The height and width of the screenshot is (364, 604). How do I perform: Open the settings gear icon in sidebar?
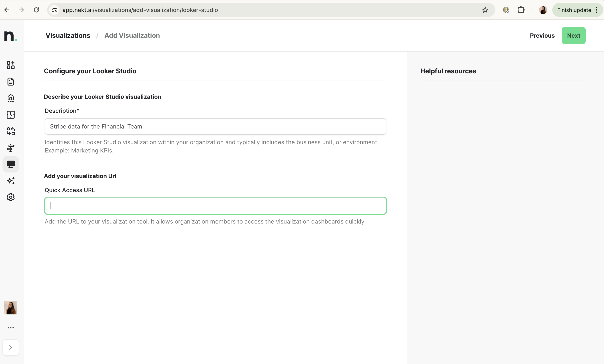(x=11, y=197)
